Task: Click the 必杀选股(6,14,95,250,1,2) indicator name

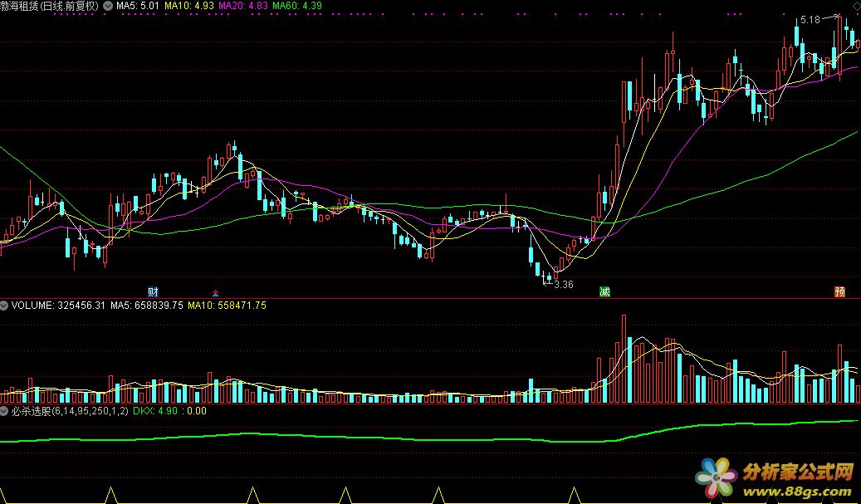Action: [70, 411]
